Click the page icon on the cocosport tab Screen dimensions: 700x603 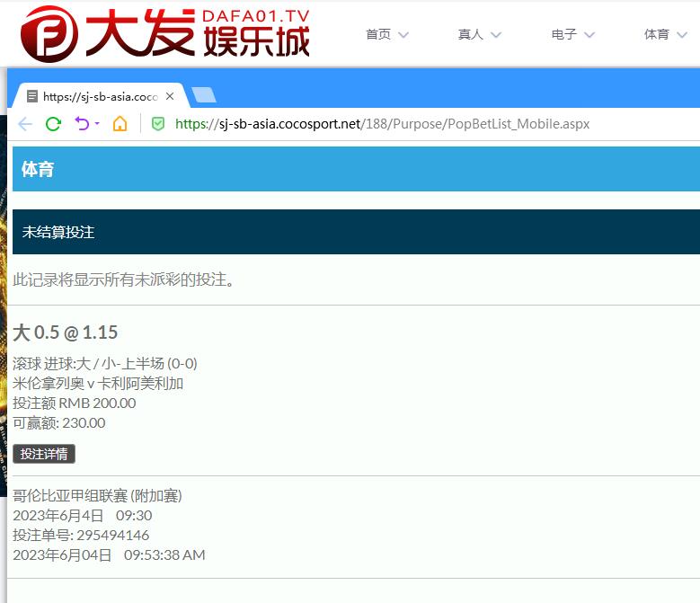(32, 96)
